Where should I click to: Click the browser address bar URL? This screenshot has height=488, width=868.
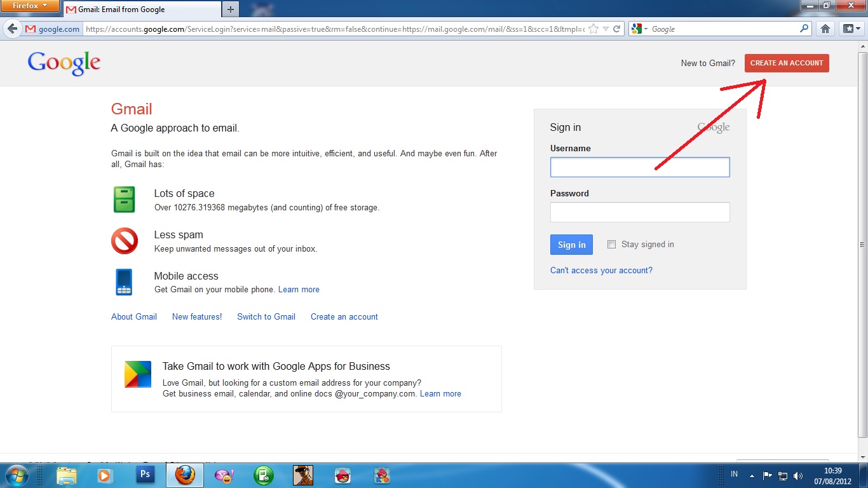(x=335, y=29)
